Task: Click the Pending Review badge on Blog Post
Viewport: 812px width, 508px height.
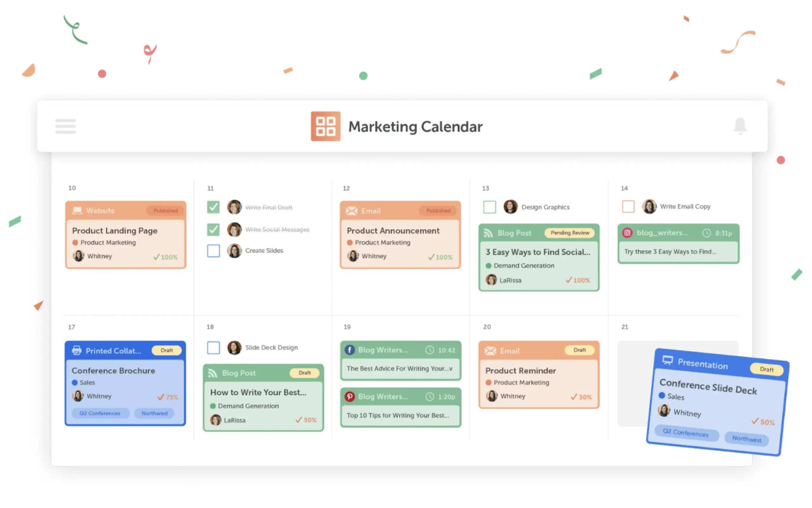Action: point(570,233)
